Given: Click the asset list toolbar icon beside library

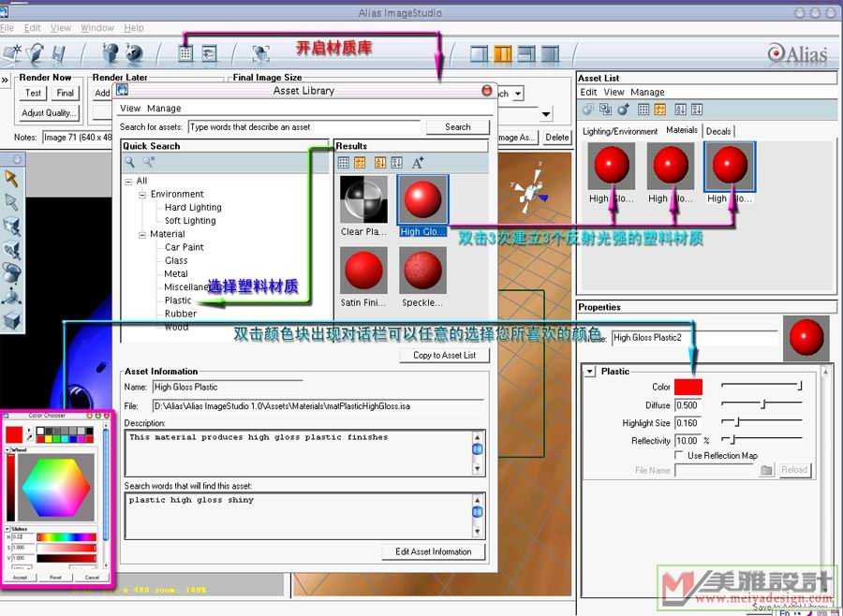Looking at the screenshot, I should [x=209, y=52].
